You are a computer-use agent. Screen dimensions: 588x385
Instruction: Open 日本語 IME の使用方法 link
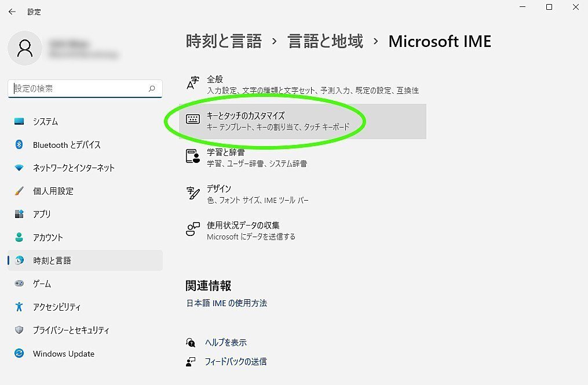tap(227, 303)
